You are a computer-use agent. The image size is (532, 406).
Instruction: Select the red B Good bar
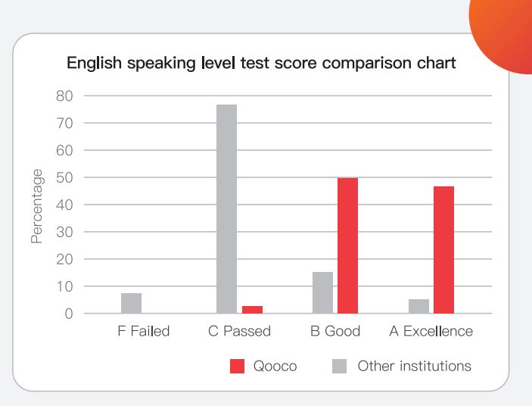(347, 245)
